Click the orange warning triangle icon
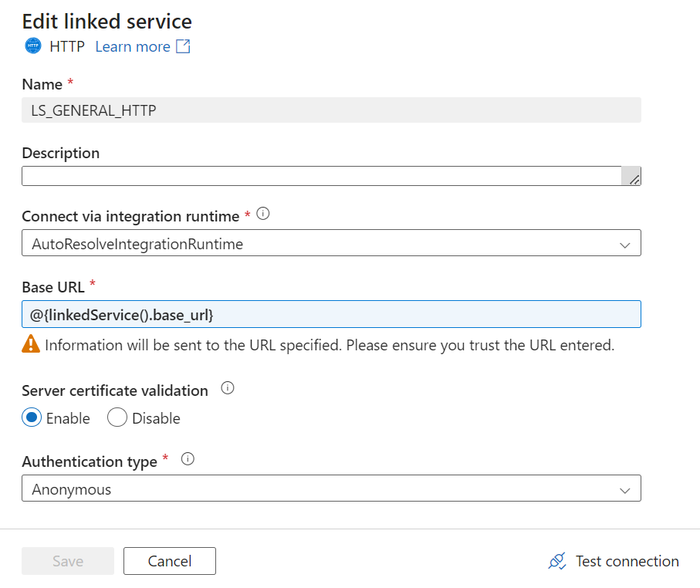 coord(31,344)
